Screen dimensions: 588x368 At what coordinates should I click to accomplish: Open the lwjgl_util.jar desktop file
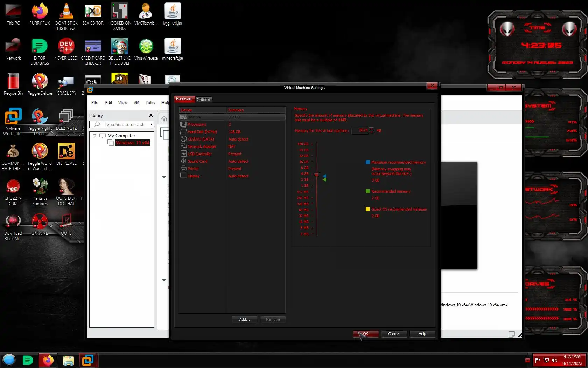pos(173,14)
